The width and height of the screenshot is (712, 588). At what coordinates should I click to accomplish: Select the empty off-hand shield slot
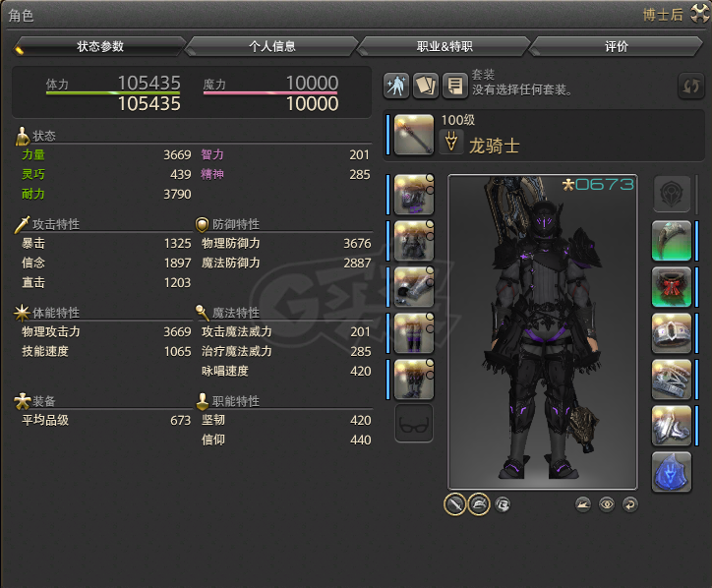(672, 195)
